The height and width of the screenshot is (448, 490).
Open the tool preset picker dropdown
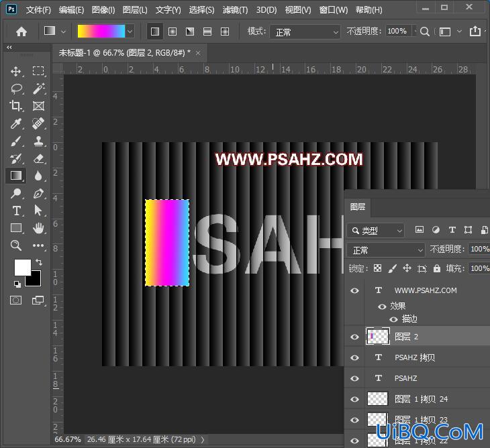point(64,32)
